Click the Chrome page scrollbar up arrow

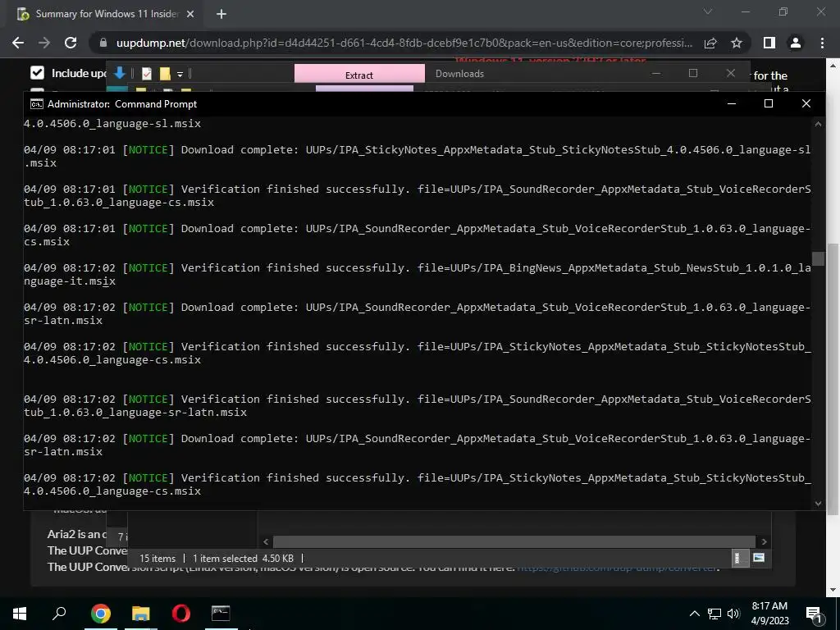tap(833, 65)
